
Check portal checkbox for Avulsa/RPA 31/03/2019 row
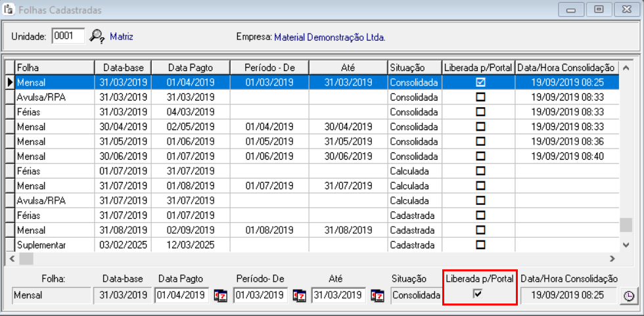tap(480, 97)
